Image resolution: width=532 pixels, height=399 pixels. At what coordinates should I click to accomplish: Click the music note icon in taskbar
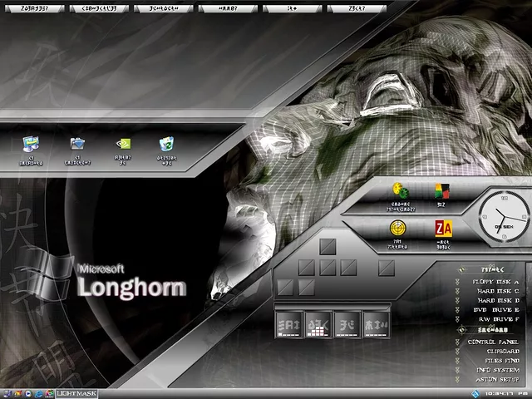pos(7,394)
